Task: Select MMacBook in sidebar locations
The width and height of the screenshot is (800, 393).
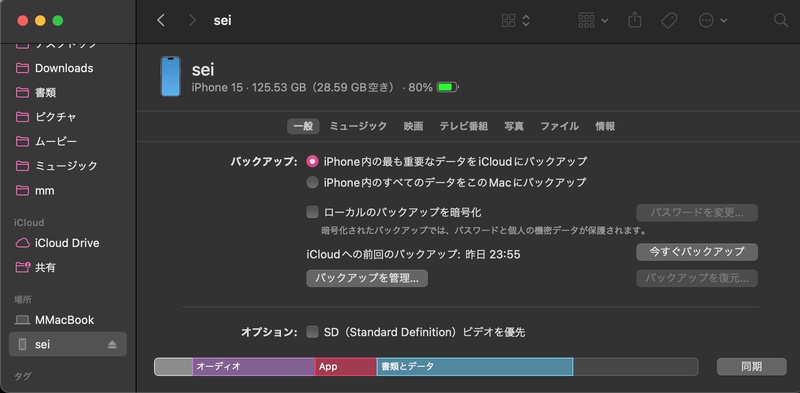Action: (68, 320)
